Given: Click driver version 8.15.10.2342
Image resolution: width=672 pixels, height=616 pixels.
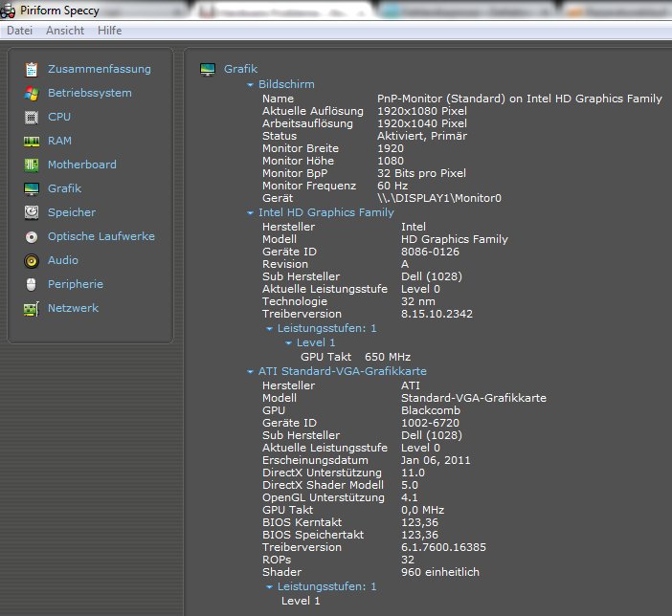Looking at the screenshot, I should click(x=437, y=314).
